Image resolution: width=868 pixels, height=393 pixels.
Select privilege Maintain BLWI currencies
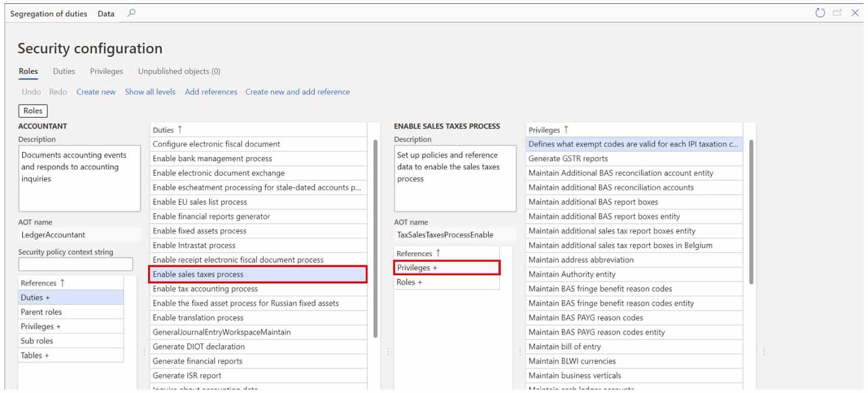click(x=634, y=361)
